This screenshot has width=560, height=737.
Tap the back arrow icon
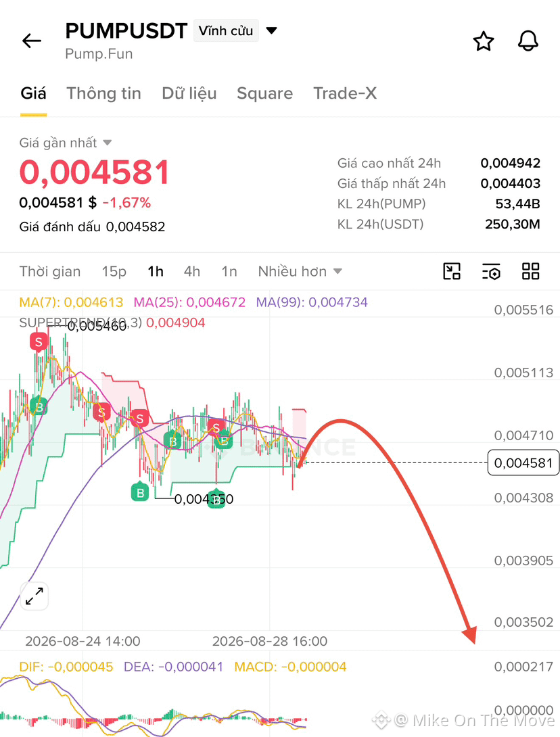[x=32, y=41]
